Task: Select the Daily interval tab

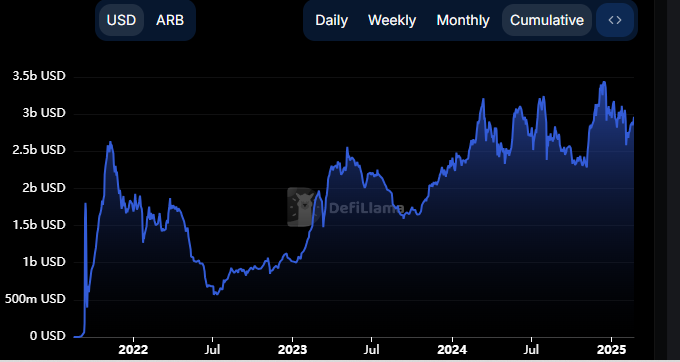Action: (332, 20)
